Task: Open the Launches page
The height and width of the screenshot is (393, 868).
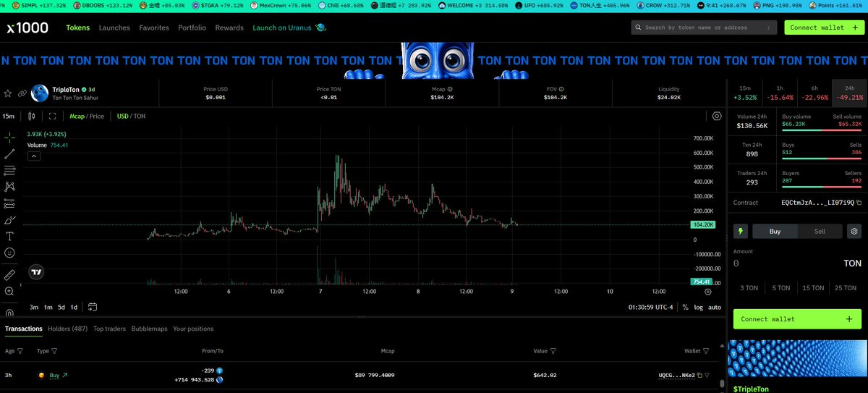Action: (114, 28)
